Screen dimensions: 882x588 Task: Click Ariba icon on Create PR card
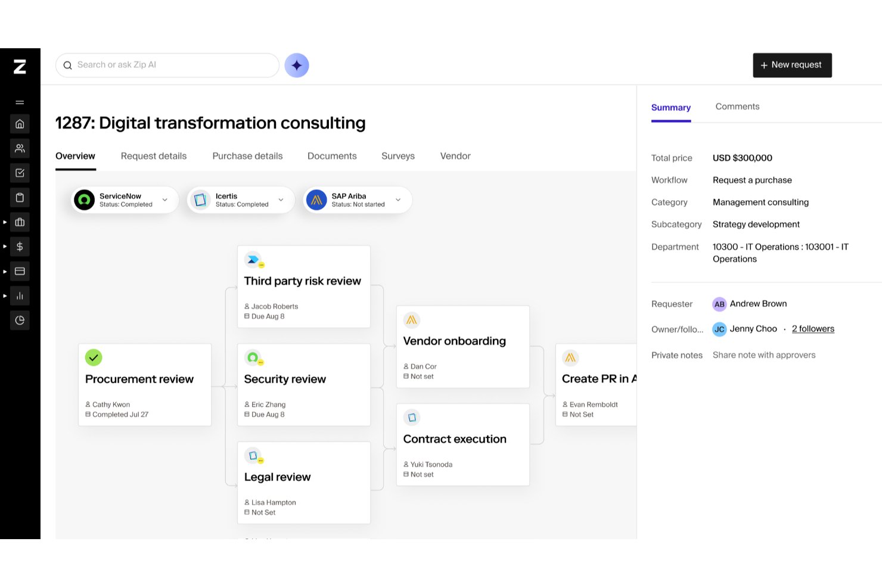[x=570, y=357]
